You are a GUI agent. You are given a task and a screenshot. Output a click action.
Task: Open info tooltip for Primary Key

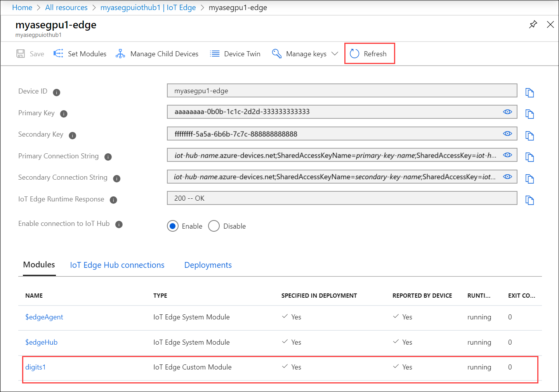click(x=64, y=114)
